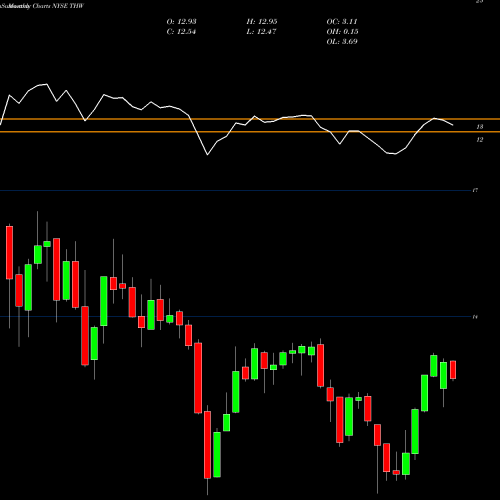Viewport: 500px width, 500px height.
Task: Click the end of the white indicator line
Action: coord(453,125)
